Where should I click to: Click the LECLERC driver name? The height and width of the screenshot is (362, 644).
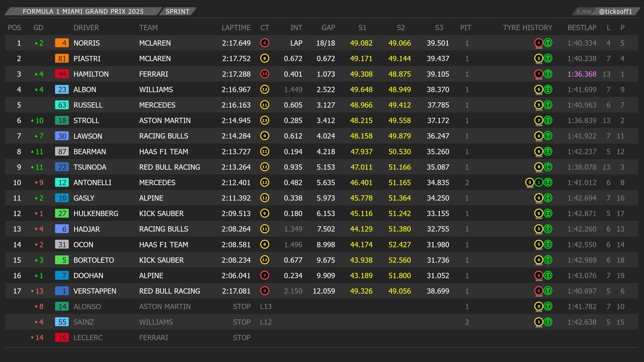[88, 337]
